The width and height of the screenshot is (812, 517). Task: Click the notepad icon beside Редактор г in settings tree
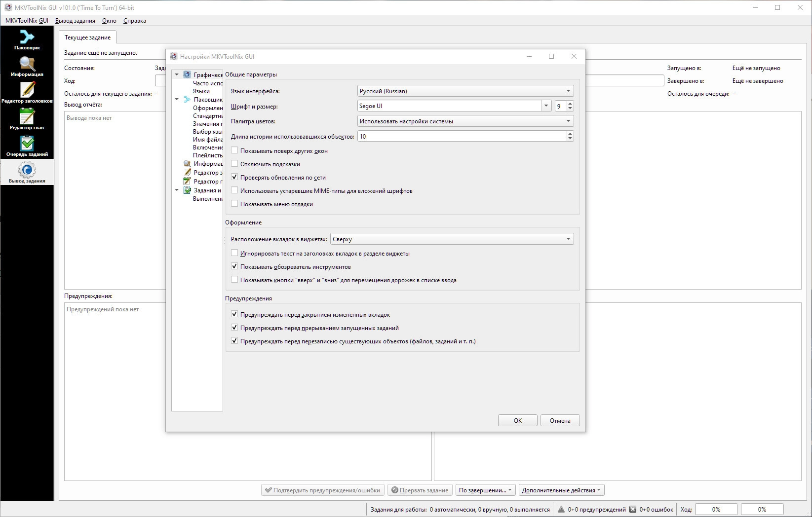(x=187, y=182)
